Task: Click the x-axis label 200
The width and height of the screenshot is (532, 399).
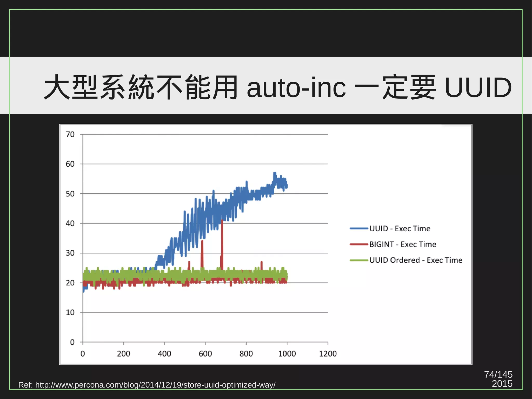Action: pos(124,354)
